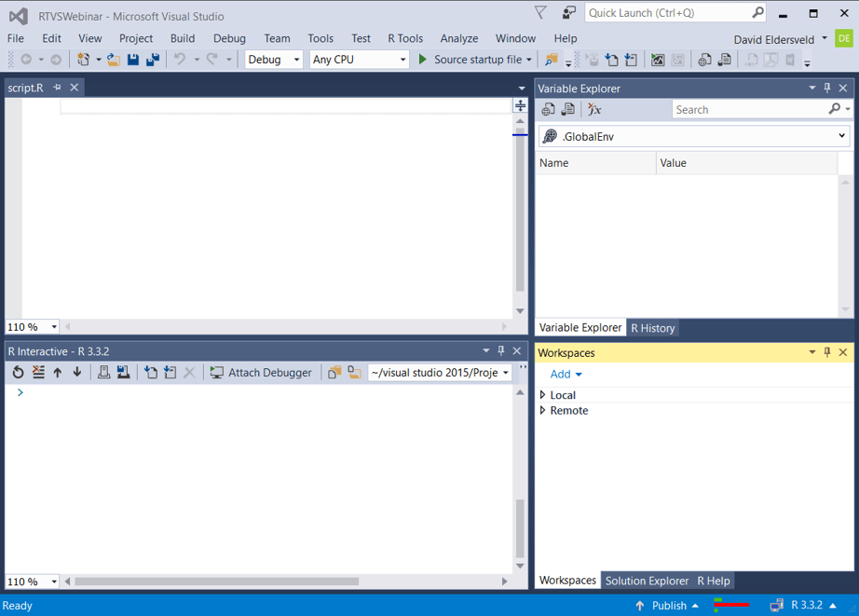The width and height of the screenshot is (859, 616).
Task: Click the search magnifier in Variable Explorer
Action: click(x=836, y=109)
